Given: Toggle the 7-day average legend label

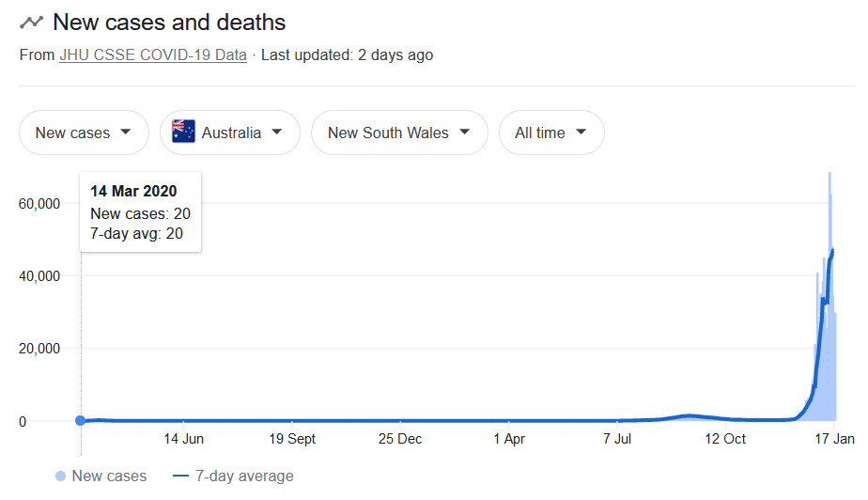Looking at the screenshot, I should 244,477.
